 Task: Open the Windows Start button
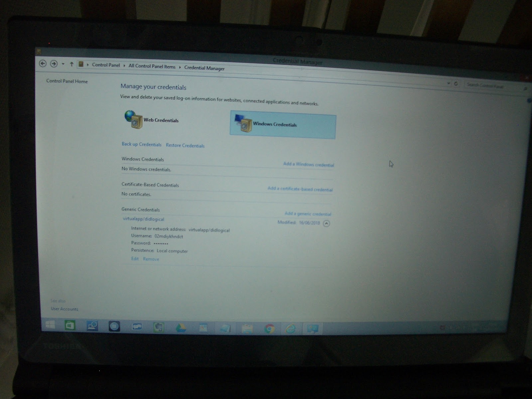point(50,325)
